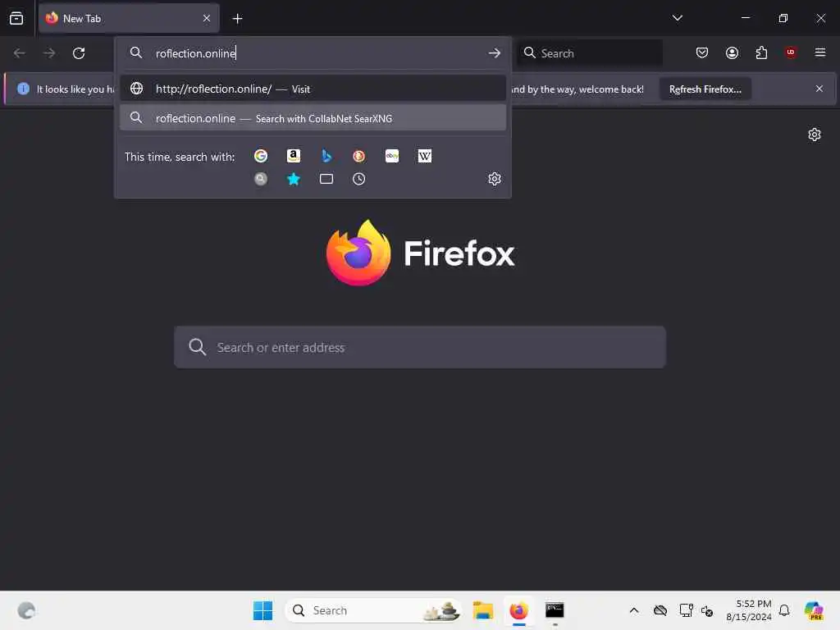Select the New Tab tab

coord(129,18)
